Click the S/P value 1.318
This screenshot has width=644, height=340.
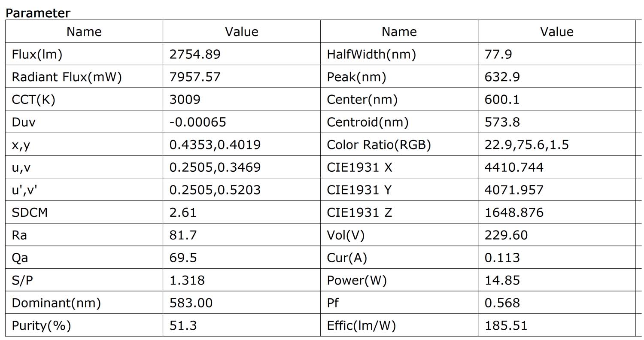coord(187,280)
